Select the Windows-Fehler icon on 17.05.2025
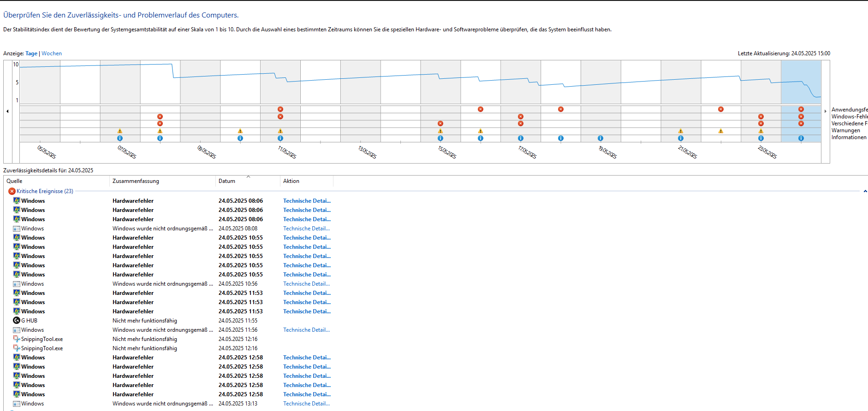 pyautogui.click(x=521, y=117)
